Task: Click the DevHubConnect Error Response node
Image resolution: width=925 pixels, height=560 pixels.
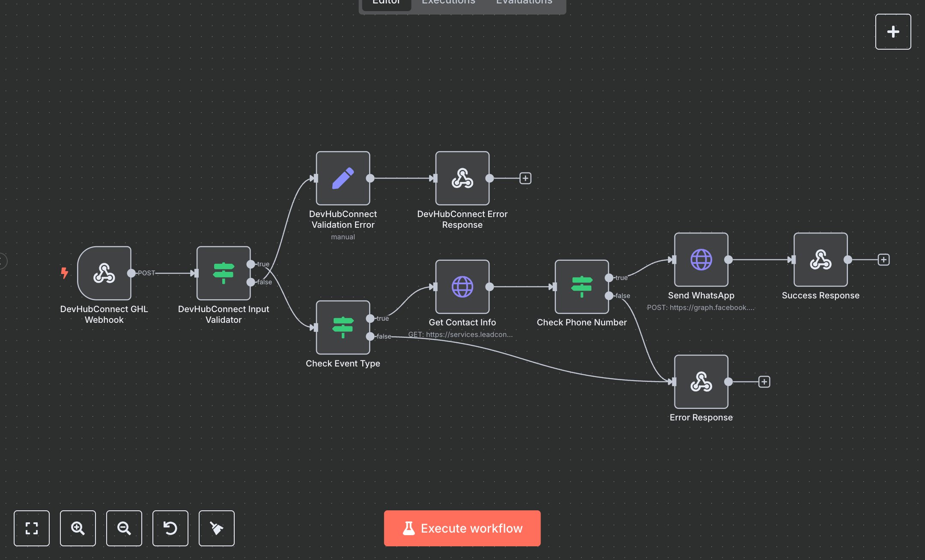Action: pyautogui.click(x=462, y=178)
